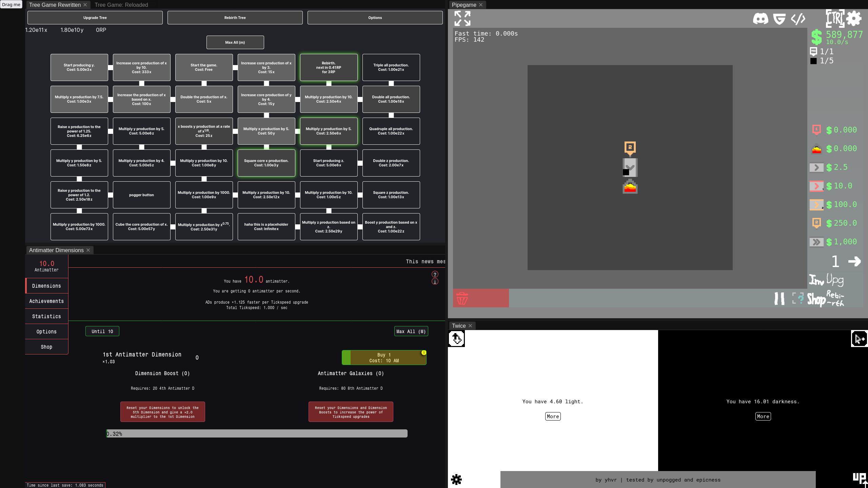
Task: Click the Discord icon in Pipegame
Action: [761, 19]
